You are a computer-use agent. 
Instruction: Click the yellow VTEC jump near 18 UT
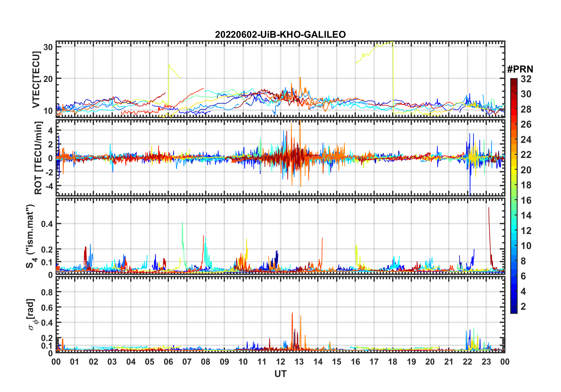tap(393, 77)
